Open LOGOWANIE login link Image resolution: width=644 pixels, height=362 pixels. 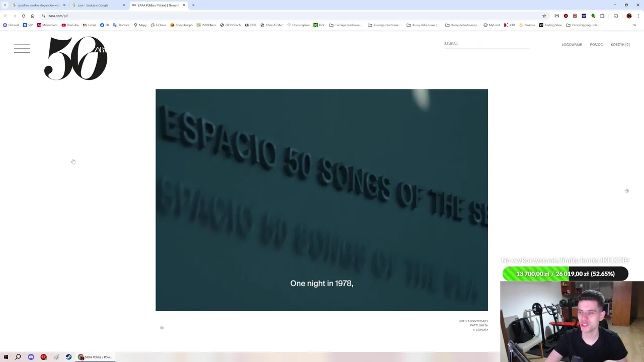point(572,45)
